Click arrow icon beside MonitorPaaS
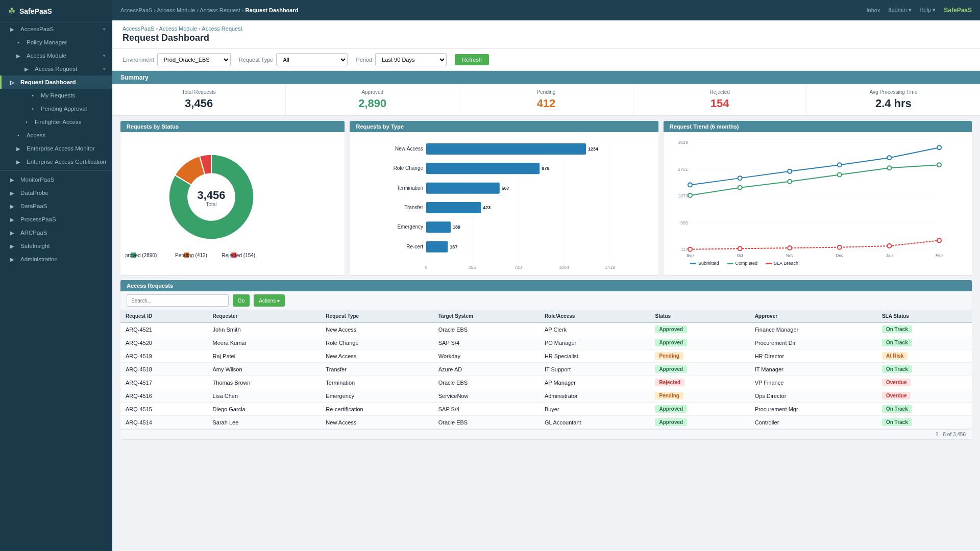Screen dimensions: 980x551 click(12, 180)
